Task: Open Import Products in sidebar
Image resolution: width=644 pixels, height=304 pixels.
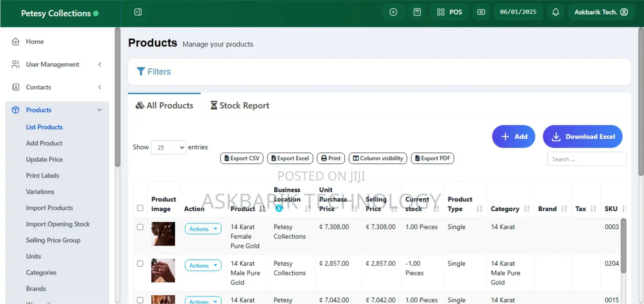Action: pyautogui.click(x=50, y=208)
